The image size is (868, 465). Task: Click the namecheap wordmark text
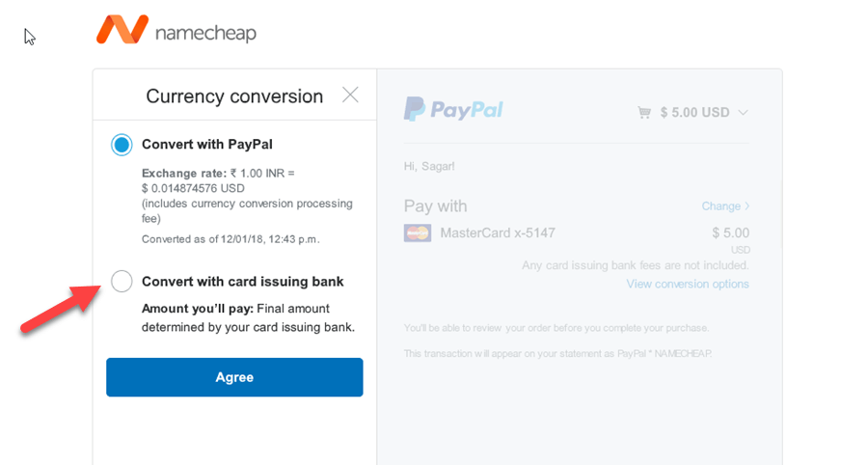tap(205, 33)
